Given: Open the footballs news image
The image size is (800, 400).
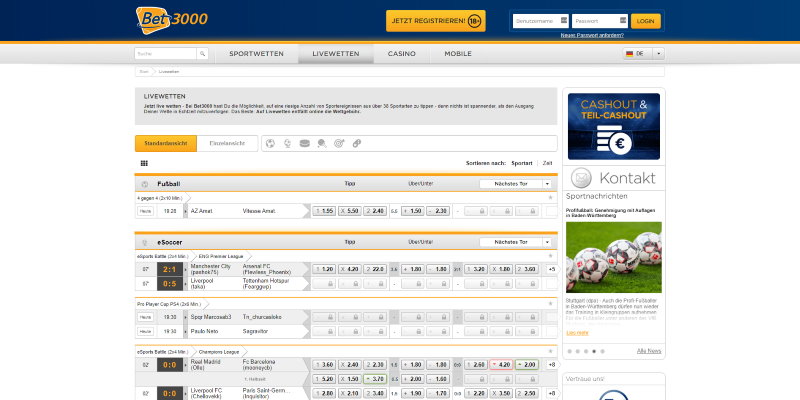Looking at the screenshot, I should (614, 257).
